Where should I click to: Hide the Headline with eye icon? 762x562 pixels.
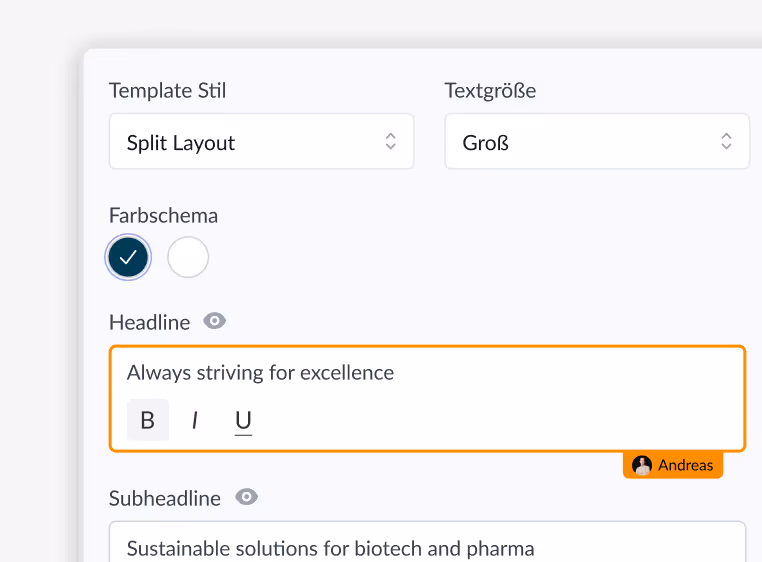pyautogui.click(x=214, y=321)
